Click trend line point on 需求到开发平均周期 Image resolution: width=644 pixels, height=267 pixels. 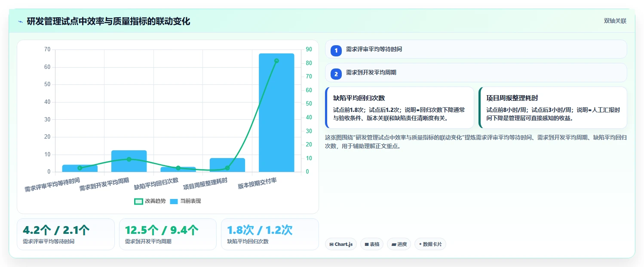point(129,159)
